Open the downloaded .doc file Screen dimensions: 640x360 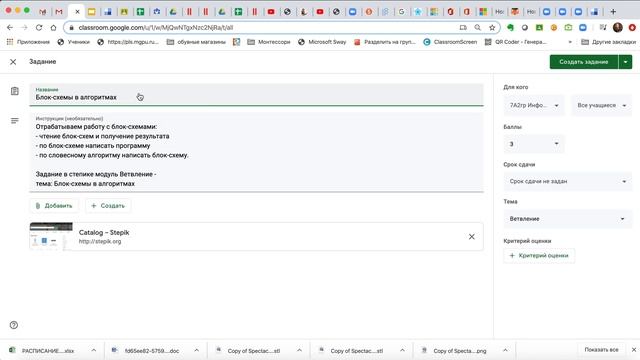coord(146,351)
